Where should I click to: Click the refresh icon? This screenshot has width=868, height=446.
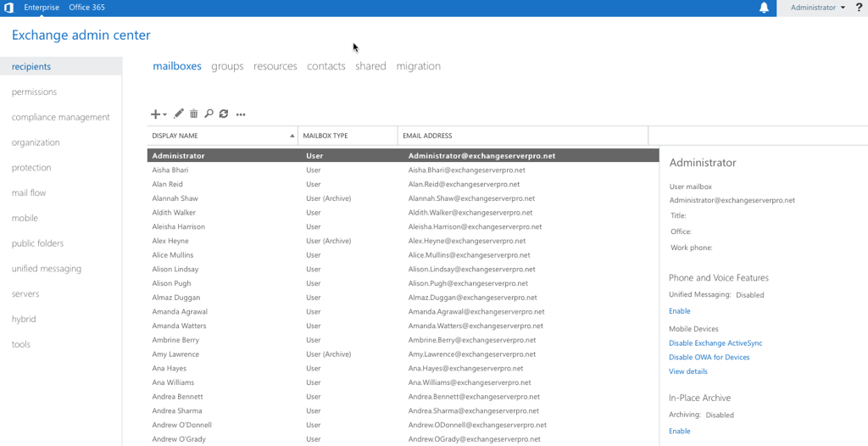coord(224,114)
